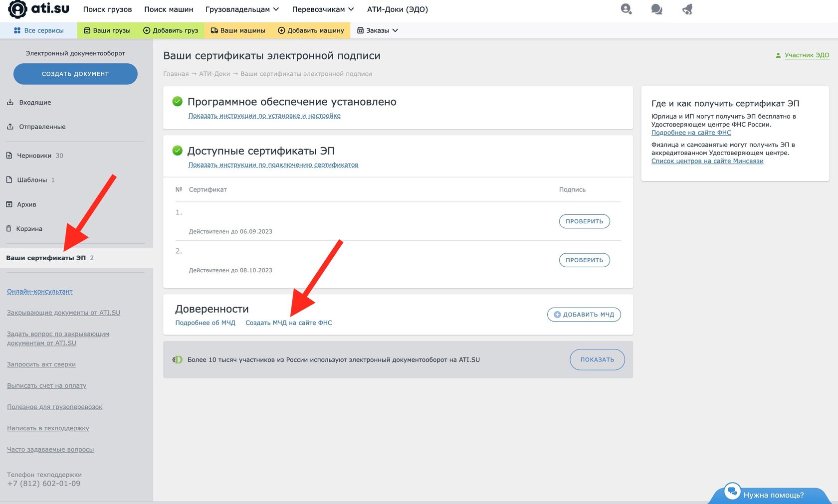Open the chat messages icon
838x504 pixels.
point(656,9)
